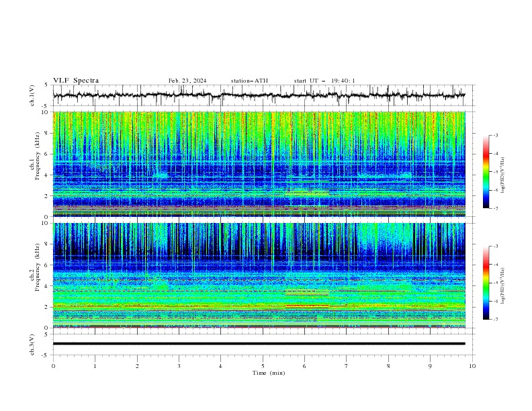Click the ch.3 flat black voltage trace
Screen dimensions: 532x411
[259, 344]
